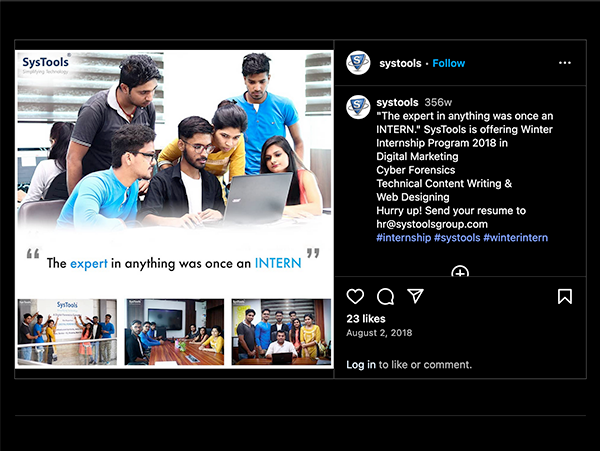The width and height of the screenshot is (600, 451).
Task: Click the "Cyber Forensics" caption line
Action: 416,170
